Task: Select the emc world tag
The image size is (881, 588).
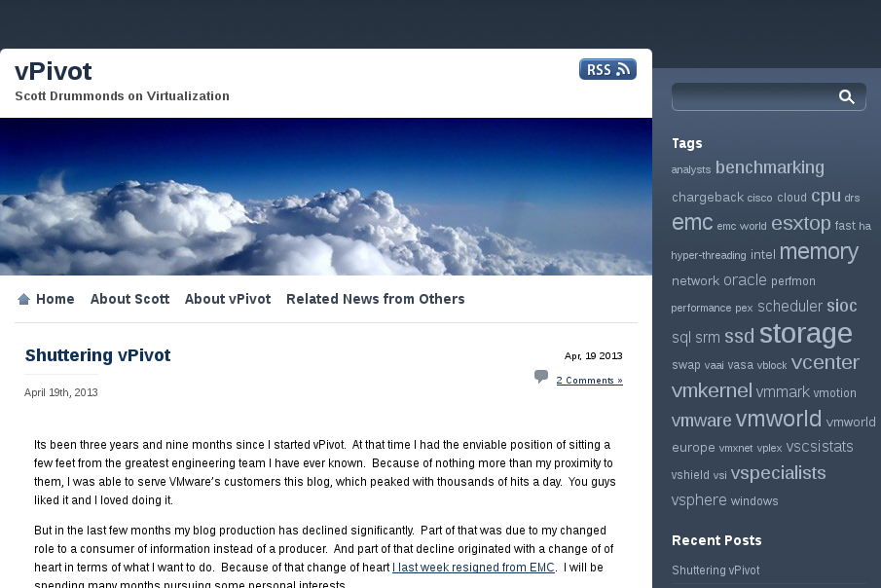Action: (742, 226)
